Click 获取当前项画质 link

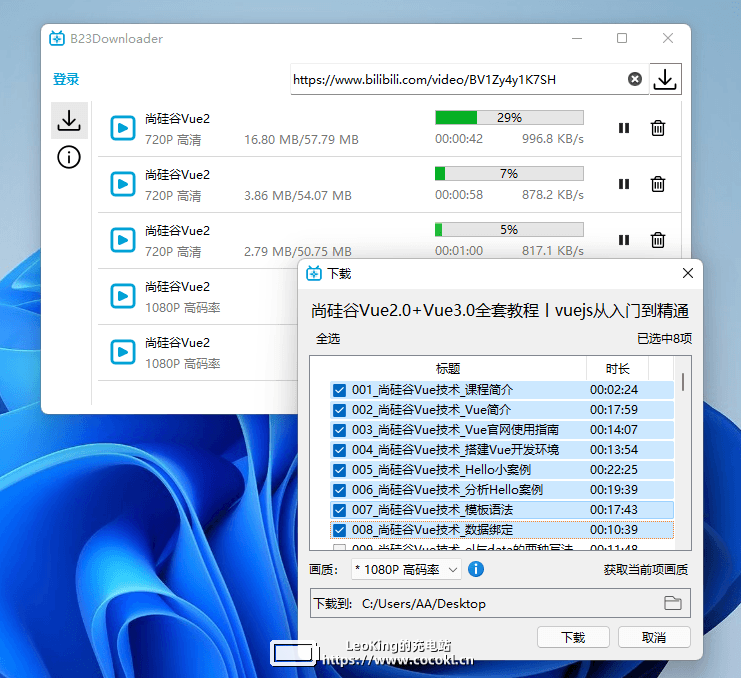645,569
